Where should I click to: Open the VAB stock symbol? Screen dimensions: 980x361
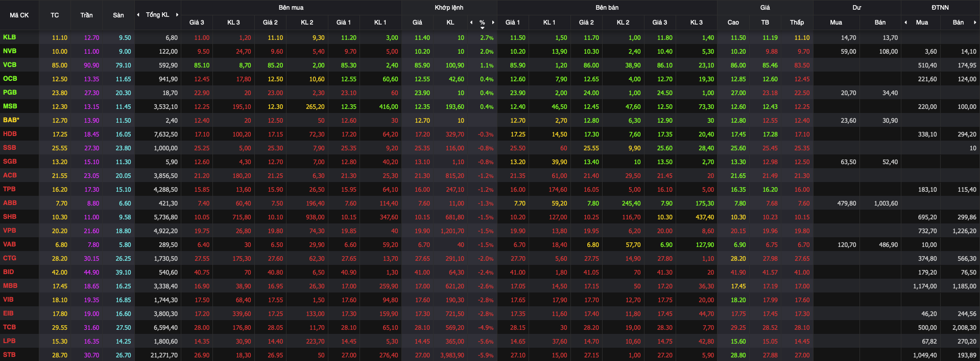coord(10,244)
